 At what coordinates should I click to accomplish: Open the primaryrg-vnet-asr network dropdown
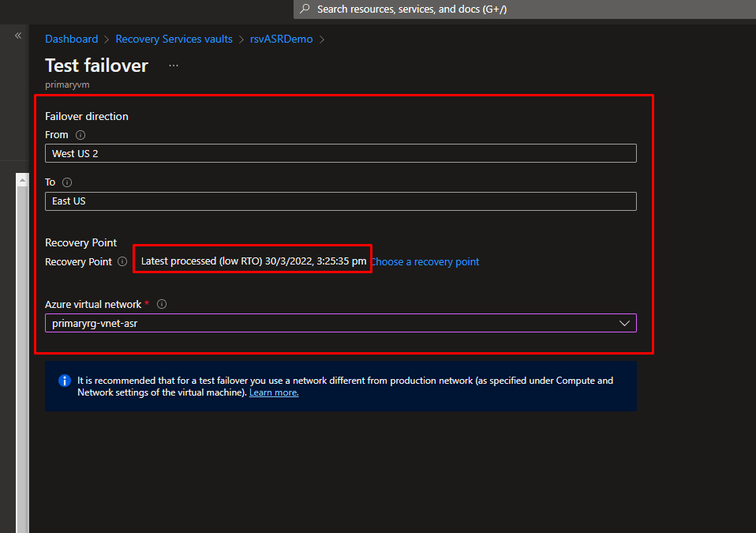tap(331, 323)
